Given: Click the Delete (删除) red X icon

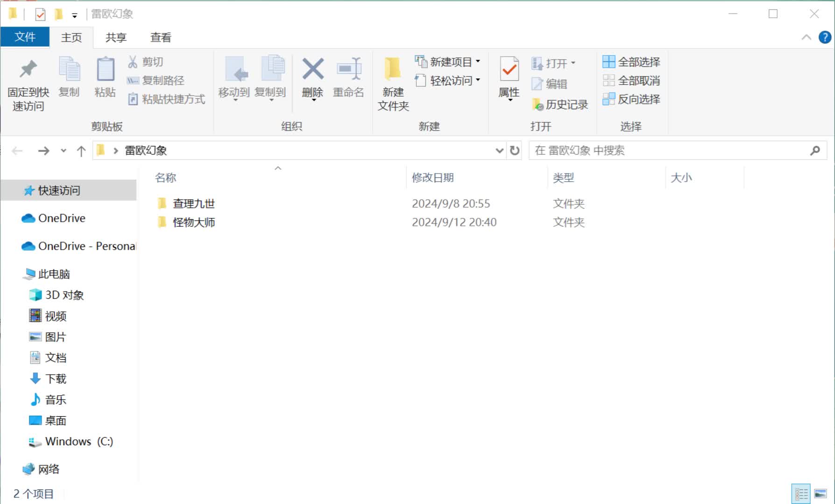Looking at the screenshot, I should pyautogui.click(x=313, y=69).
